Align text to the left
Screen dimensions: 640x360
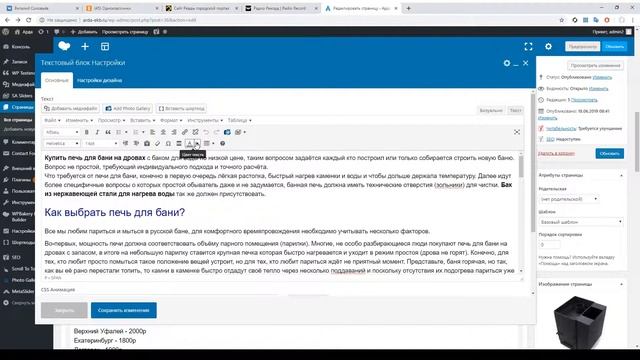153,132
